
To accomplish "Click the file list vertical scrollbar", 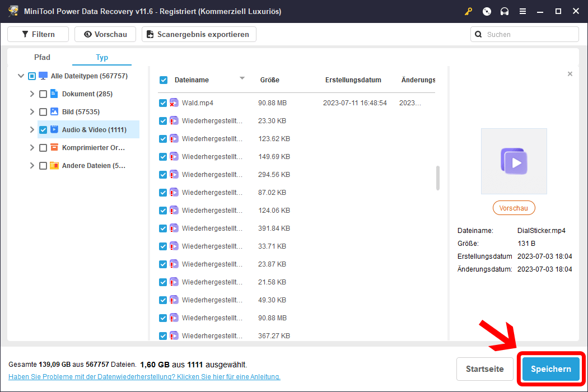I will click(x=437, y=178).
